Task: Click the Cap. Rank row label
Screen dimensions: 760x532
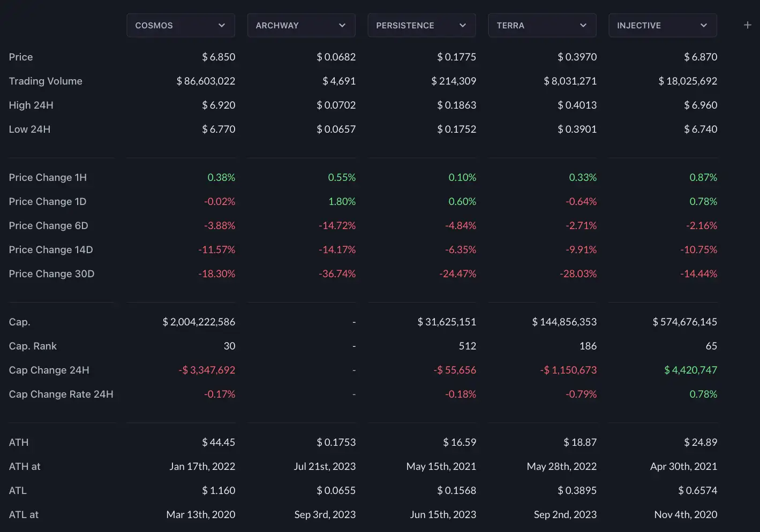Action: pyautogui.click(x=33, y=346)
